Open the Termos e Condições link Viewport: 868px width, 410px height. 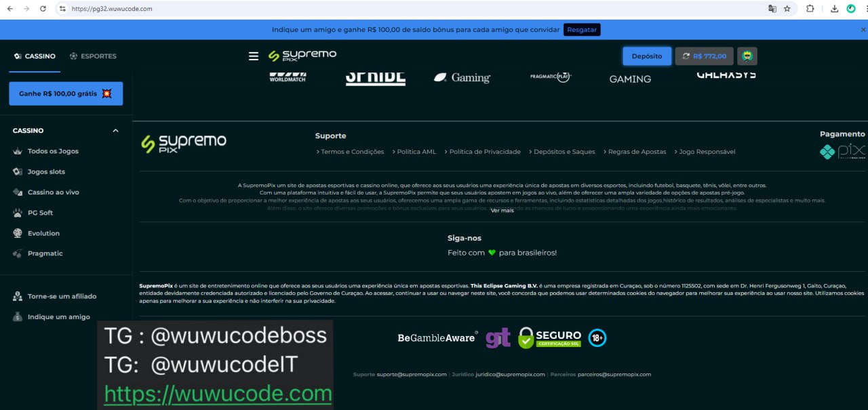[352, 152]
